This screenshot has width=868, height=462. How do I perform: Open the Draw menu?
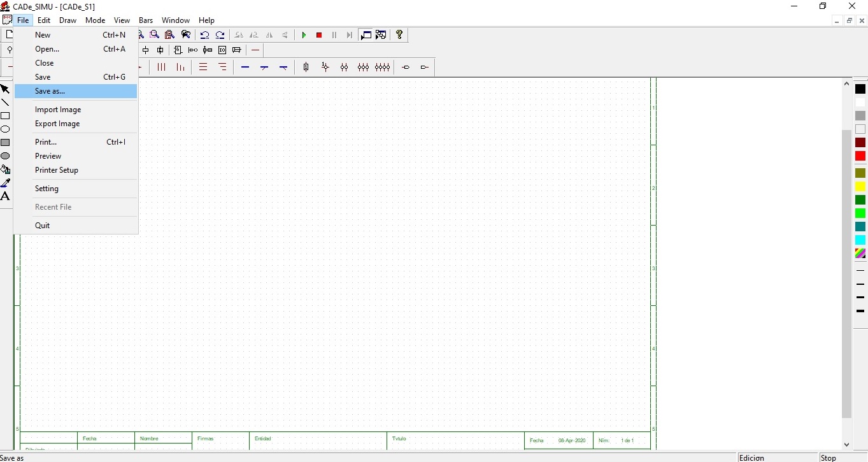pyautogui.click(x=68, y=20)
